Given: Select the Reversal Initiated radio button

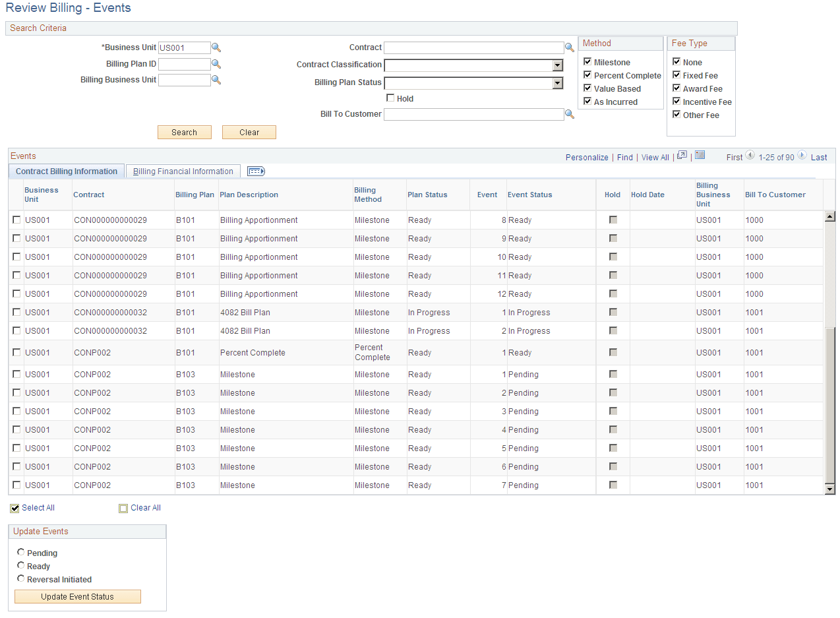Looking at the screenshot, I should coord(20,579).
